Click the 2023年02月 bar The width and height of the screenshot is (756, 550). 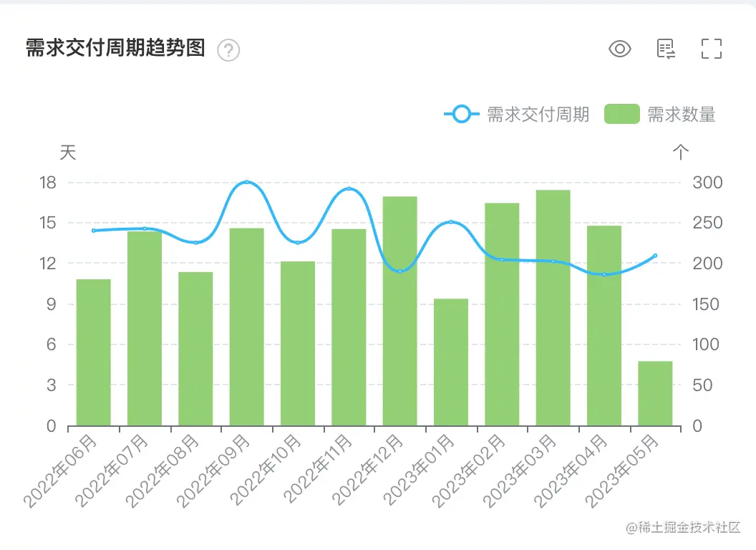click(x=502, y=314)
